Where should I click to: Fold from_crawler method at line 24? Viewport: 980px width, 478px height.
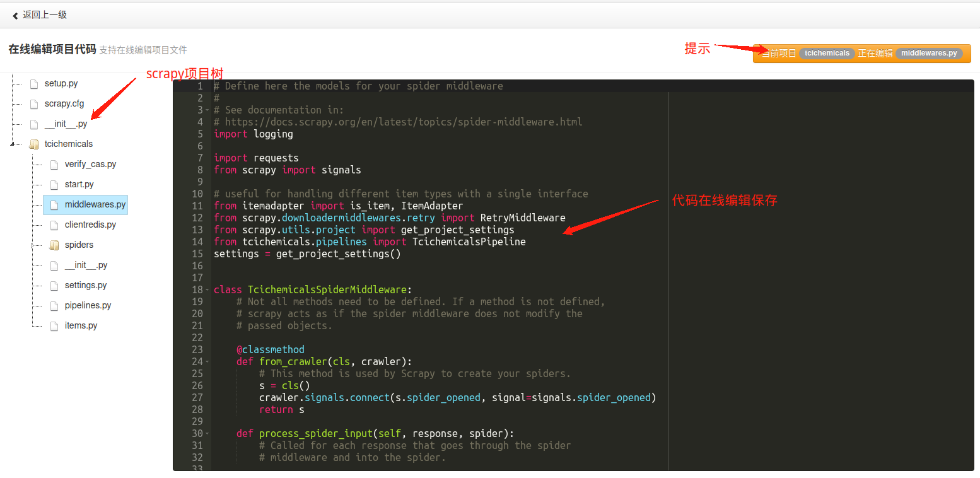point(207,361)
